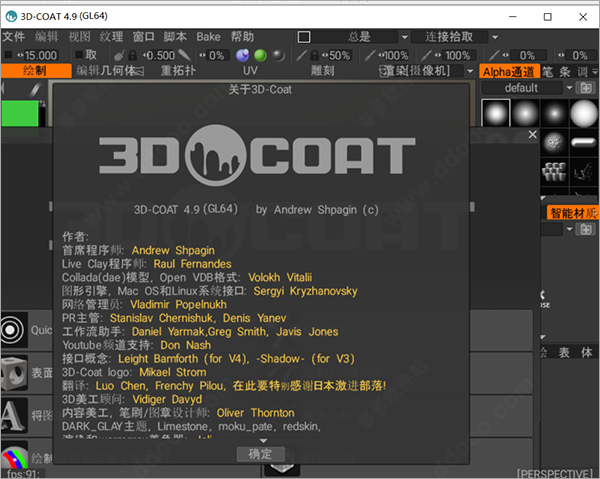This screenshot has height=479, width=600.
Task: Select the Alpha通道 panel tab
Action: [x=509, y=72]
